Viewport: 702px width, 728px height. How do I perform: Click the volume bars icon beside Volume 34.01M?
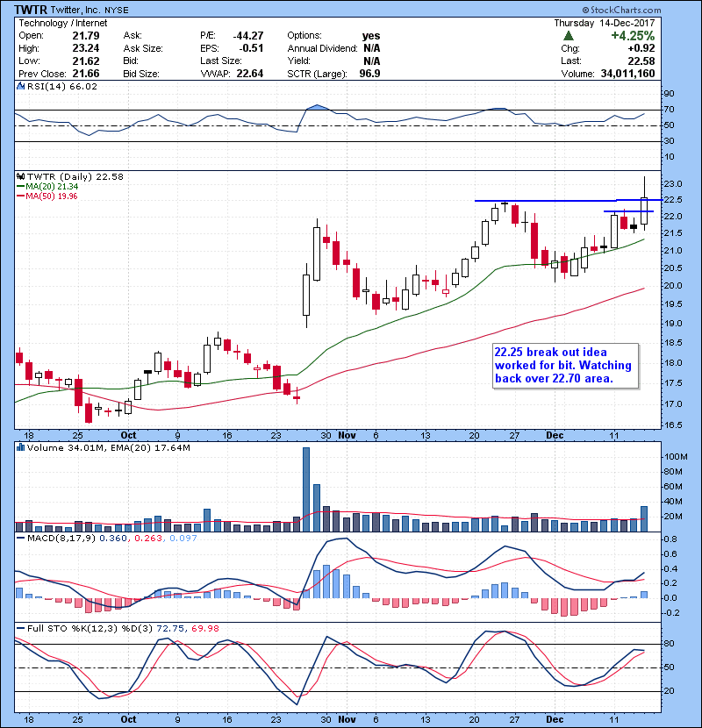[20, 448]
